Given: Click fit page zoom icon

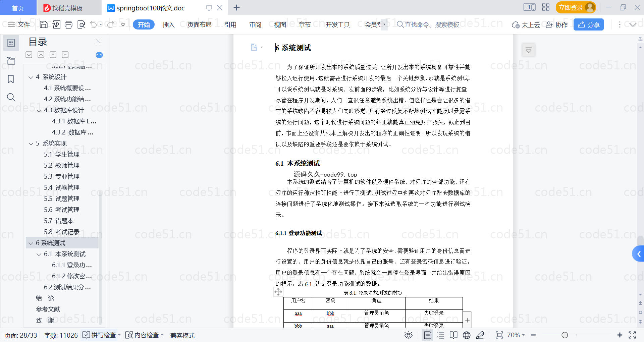Looking at the screenshot, I should point(499,335).
